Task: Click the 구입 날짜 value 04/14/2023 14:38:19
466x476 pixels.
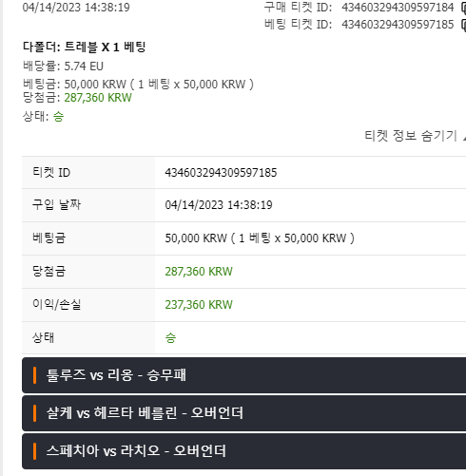Action: click(219, 205)
